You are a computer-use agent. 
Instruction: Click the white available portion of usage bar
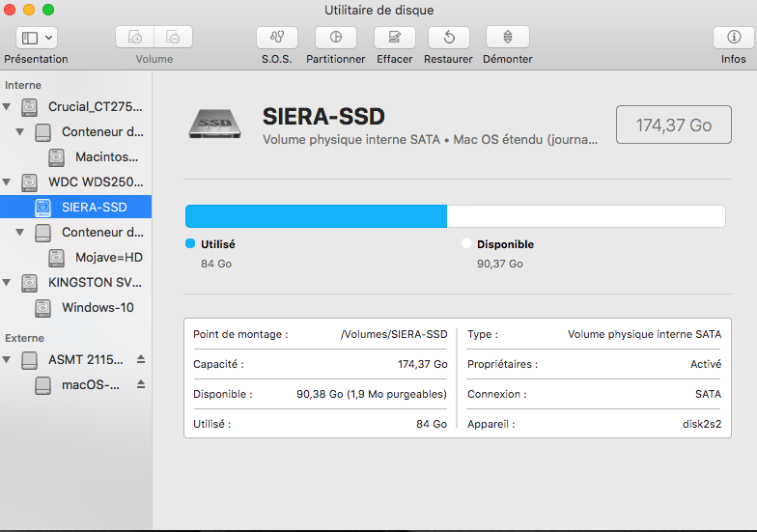pos(586,216)
